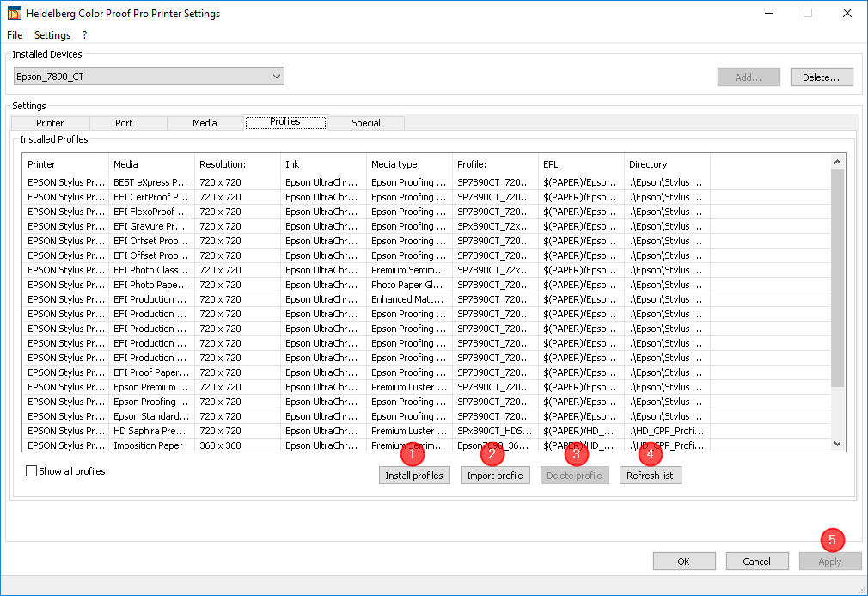The width and height of the screenshot is (868, 596).
Task: Select the EFI Gravure Pr... profile row
Action: coord(426,226)
